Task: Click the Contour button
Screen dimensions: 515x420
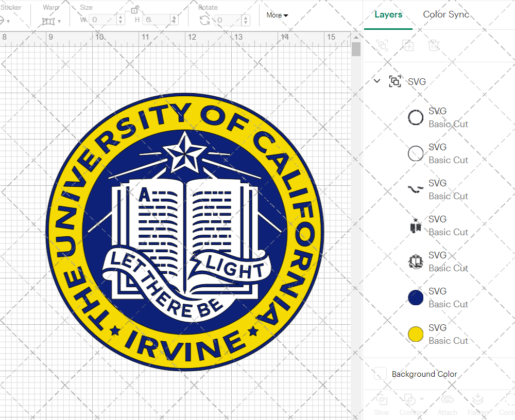Action: pyautogui.click(x=507, y=404)
